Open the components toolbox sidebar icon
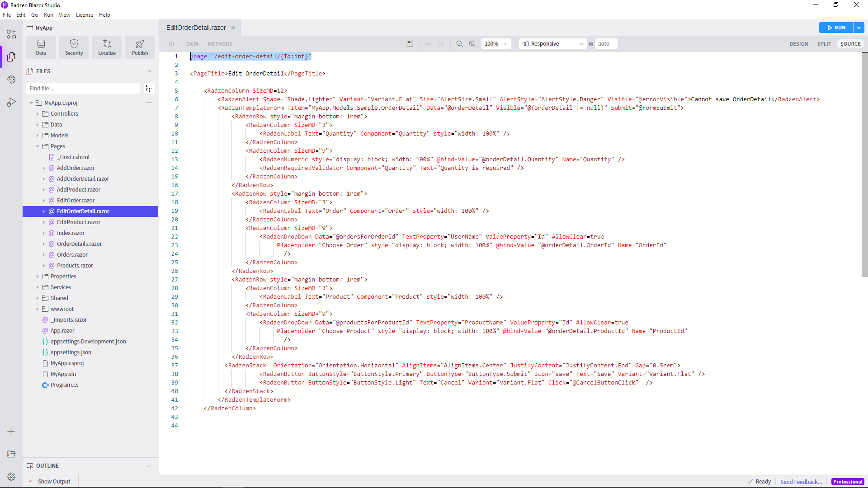The width and height of the screenshot is (868, 488). (x=11, y=34)
